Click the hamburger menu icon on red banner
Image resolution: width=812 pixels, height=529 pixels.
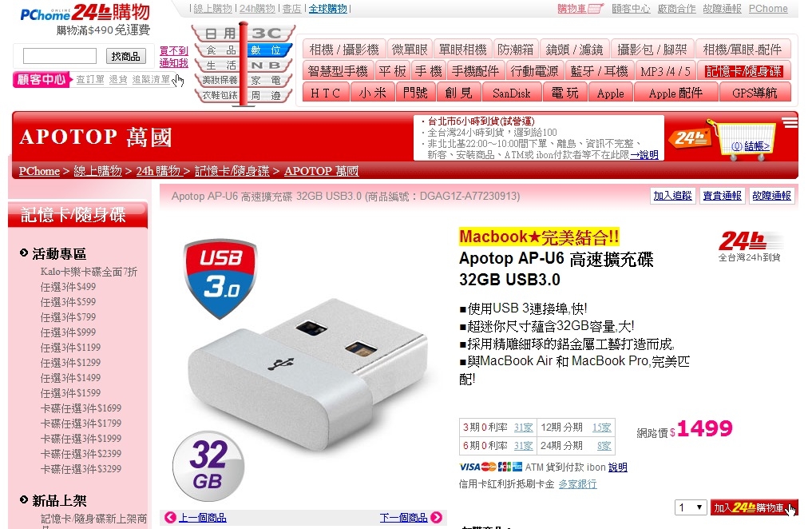790,123
